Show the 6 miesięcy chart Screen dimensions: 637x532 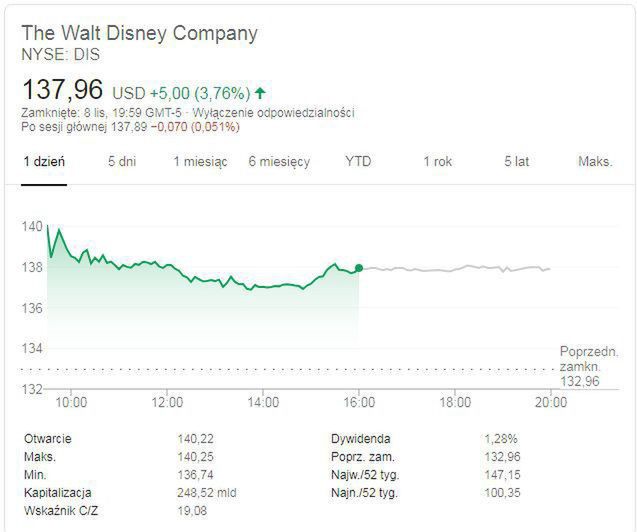point(279,162)
